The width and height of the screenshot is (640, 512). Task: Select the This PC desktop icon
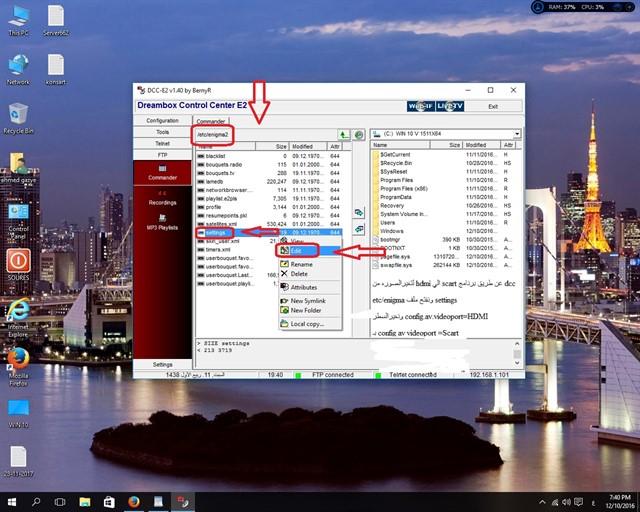(x=18, y=21)
